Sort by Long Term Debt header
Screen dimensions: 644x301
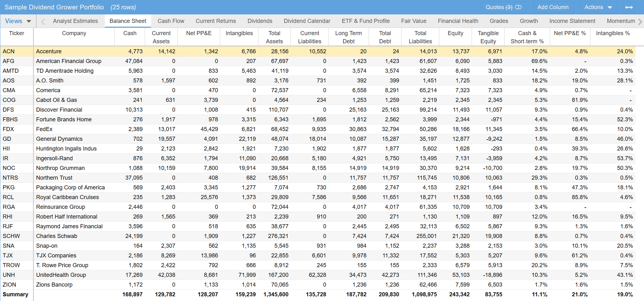pyautogui.click(x=349, y=37)
